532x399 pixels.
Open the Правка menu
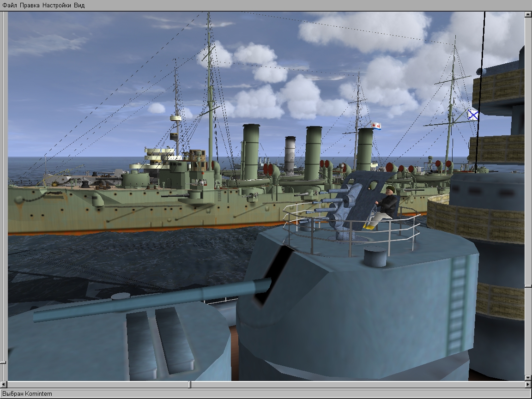pyautogui.click(x=30, y=6)
